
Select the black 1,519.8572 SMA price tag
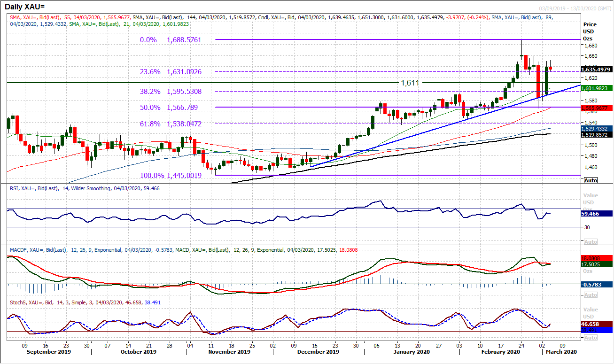pyautogui.click(x=597, y=134)
